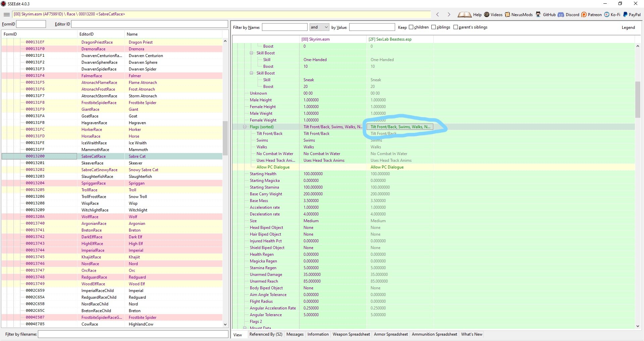Screen dimensions: 644x341
Task: Open the Help book icon
Action: 465,14
